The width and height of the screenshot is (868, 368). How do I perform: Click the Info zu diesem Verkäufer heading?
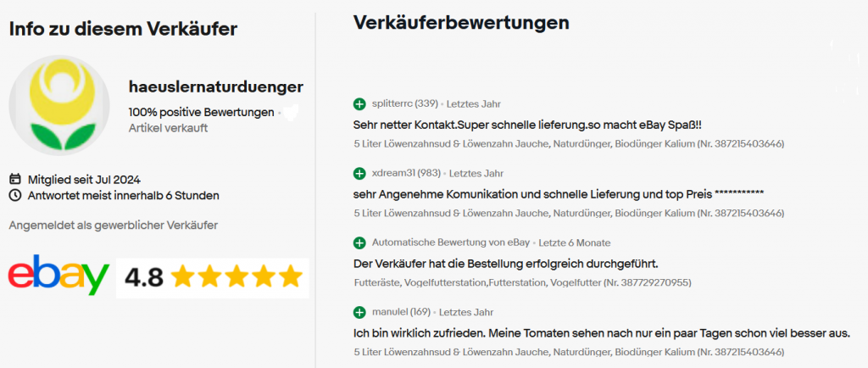[x=123, y=29]
